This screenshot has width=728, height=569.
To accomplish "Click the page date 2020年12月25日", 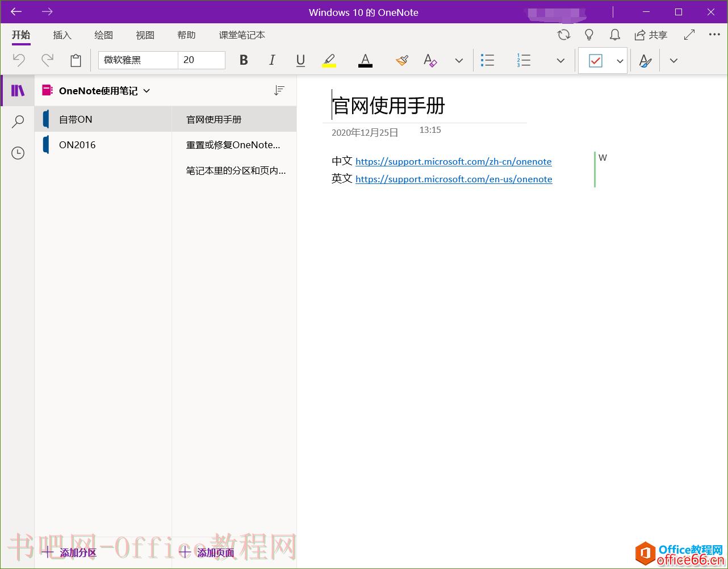I will click(365, 132).
